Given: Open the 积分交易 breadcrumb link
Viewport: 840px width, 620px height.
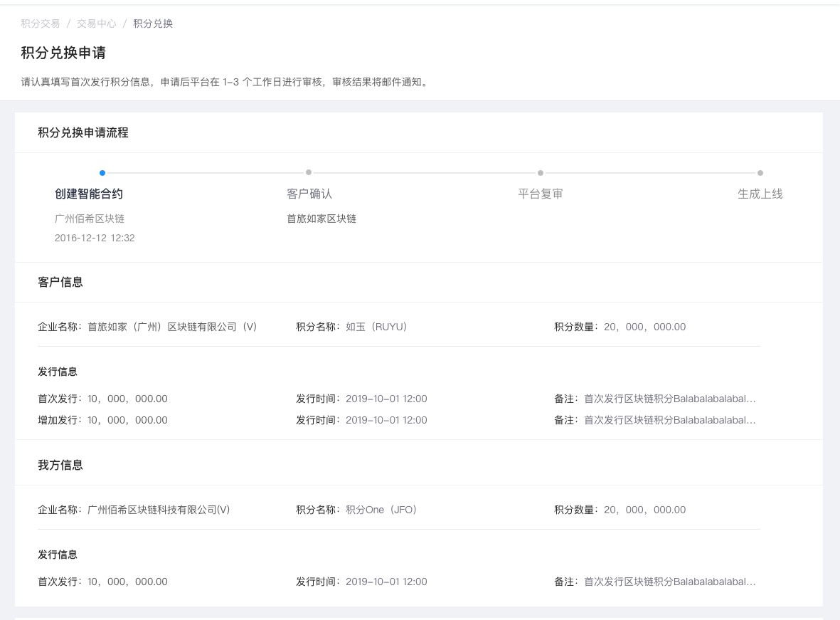Looking at the screenshot, I should click(40, 23).
